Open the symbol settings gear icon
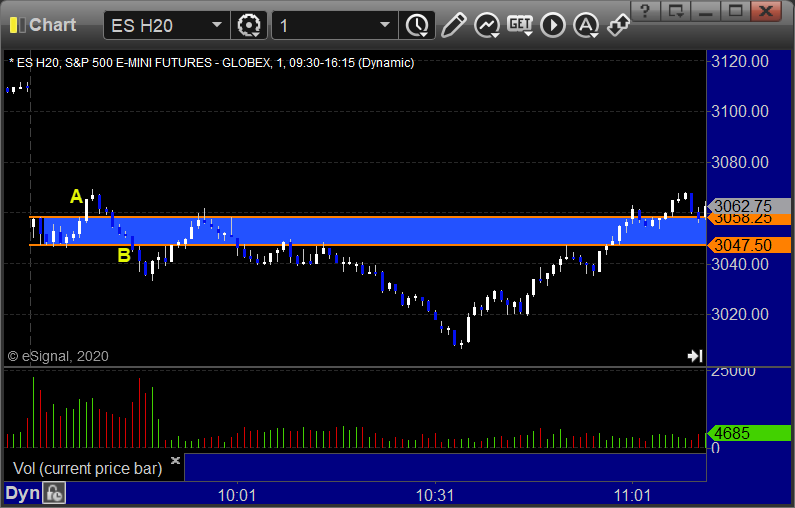 (x=248, y=25)
